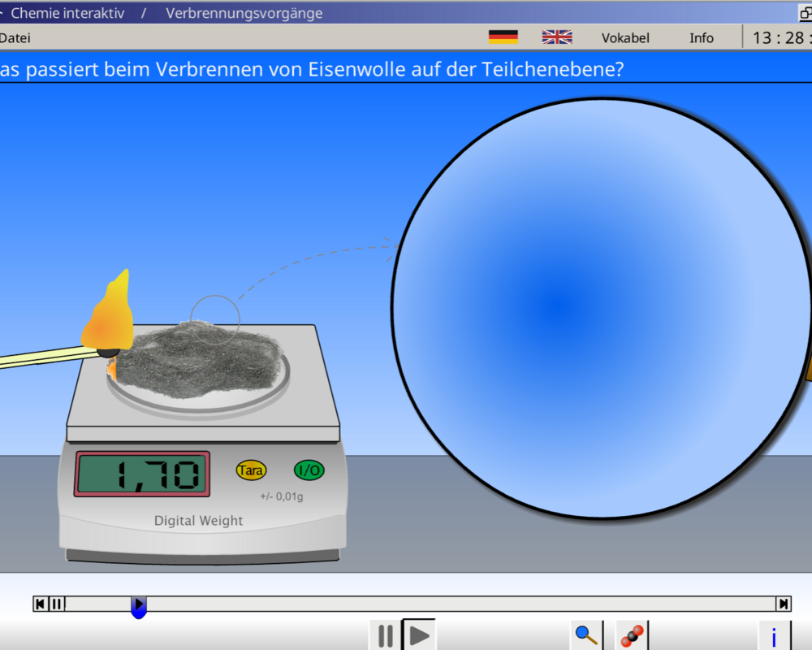Pause the animation with large pause button
812x650 pixels.
click(386, 635)
